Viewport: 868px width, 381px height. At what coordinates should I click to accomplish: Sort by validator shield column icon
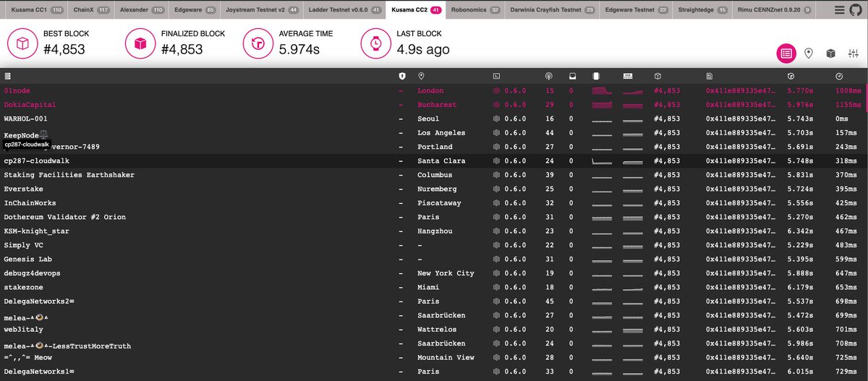402,76
